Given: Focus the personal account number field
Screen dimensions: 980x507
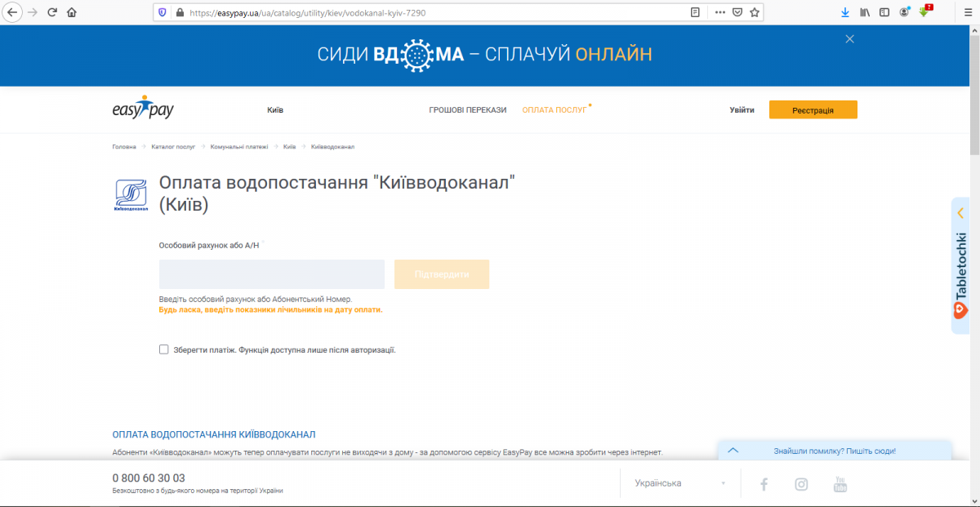Looking at the screenshot, I should click(272, 274).
